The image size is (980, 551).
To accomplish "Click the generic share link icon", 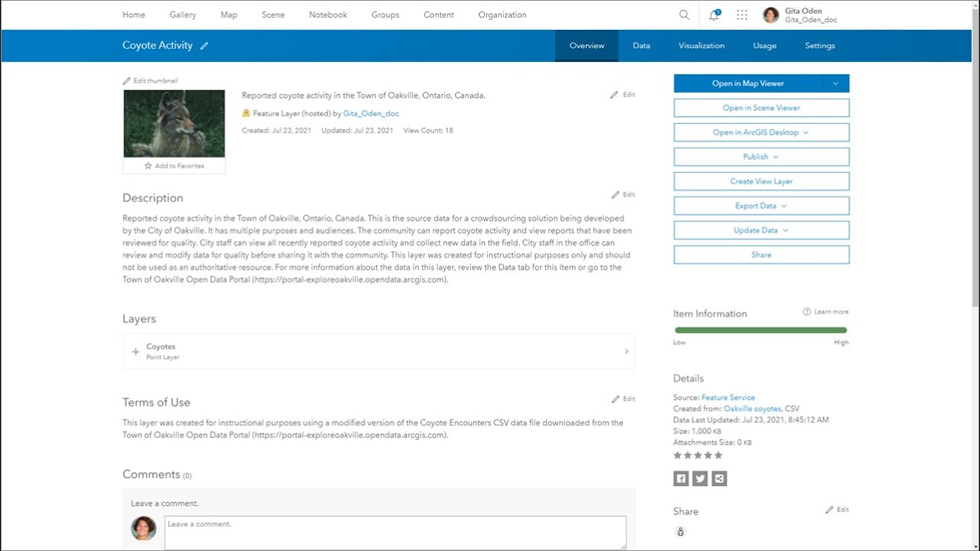I will (x=719, y=478).
